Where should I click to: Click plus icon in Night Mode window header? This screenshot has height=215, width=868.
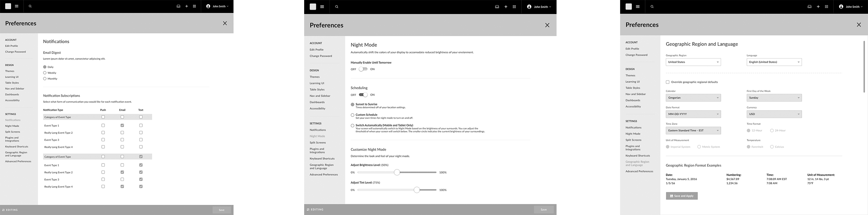[506, 7]
